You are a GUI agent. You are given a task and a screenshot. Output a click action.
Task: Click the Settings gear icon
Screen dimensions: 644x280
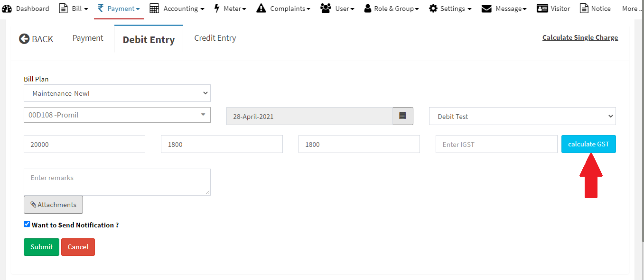point(433,9)
